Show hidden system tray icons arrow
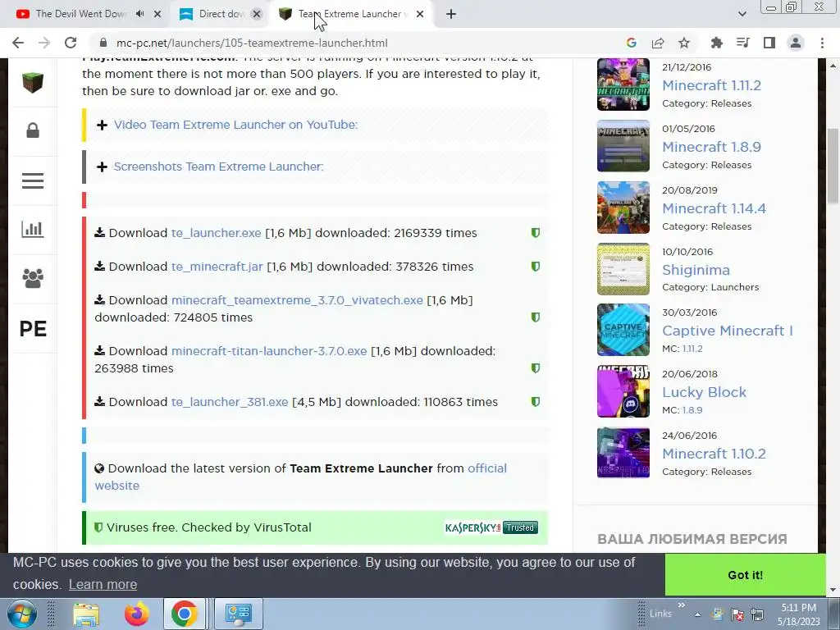The width and height of the screenshot is (840, 630). click(x=697, y=614)
